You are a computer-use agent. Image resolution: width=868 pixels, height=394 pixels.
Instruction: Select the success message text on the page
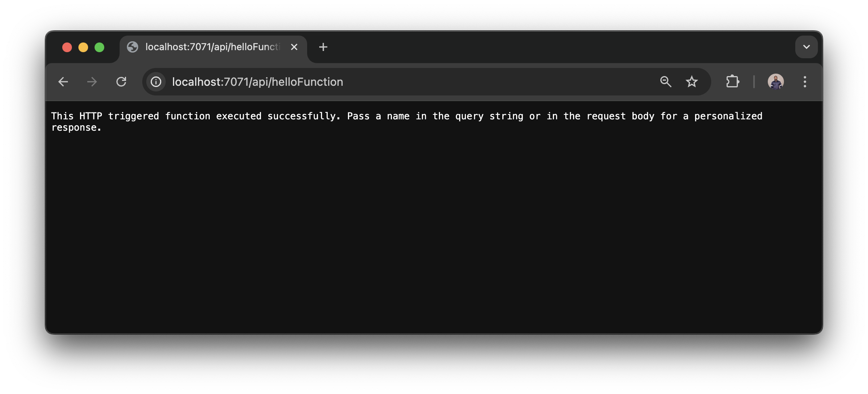click(404, 116)
